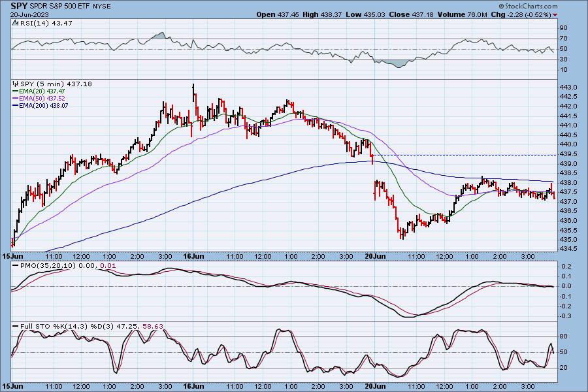Click the 436.0 price axis label
Viewport: 588px width, 392px height.
click(568, 221)
